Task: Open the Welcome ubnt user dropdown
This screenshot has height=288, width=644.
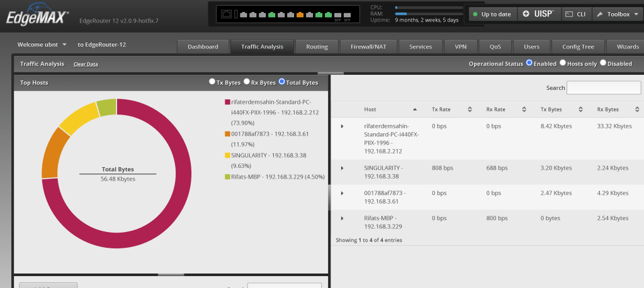Action: click(x=42, y=44)
